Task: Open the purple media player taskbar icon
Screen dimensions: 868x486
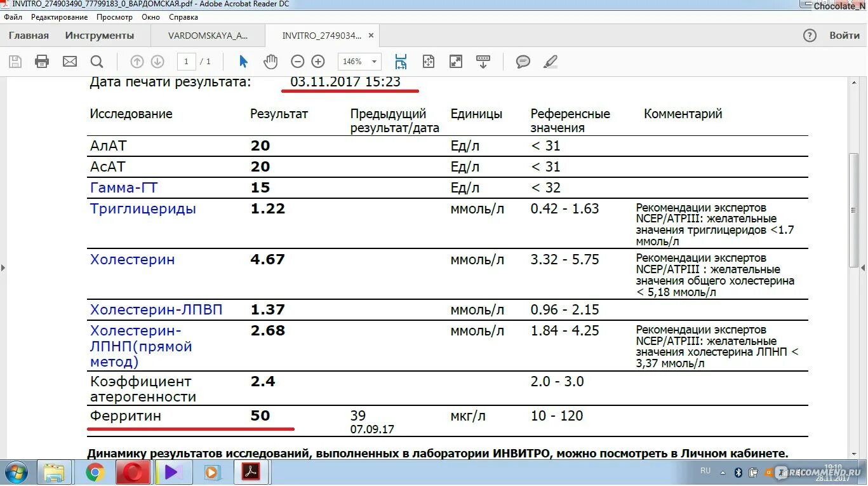Action: pyautogui.click(x=172, y=473)
